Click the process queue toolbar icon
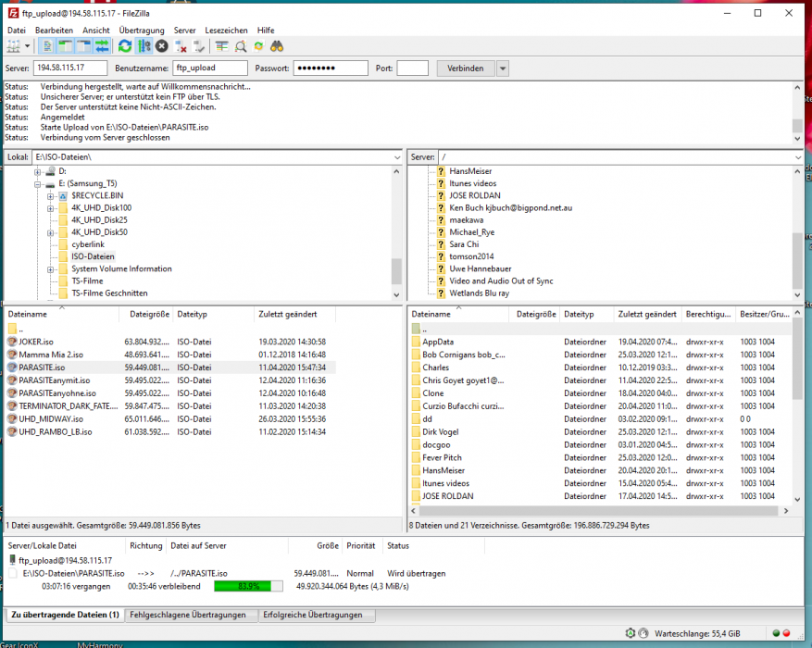Image resolution: width=812 pixels, height=648 pixels. point(144,46)
